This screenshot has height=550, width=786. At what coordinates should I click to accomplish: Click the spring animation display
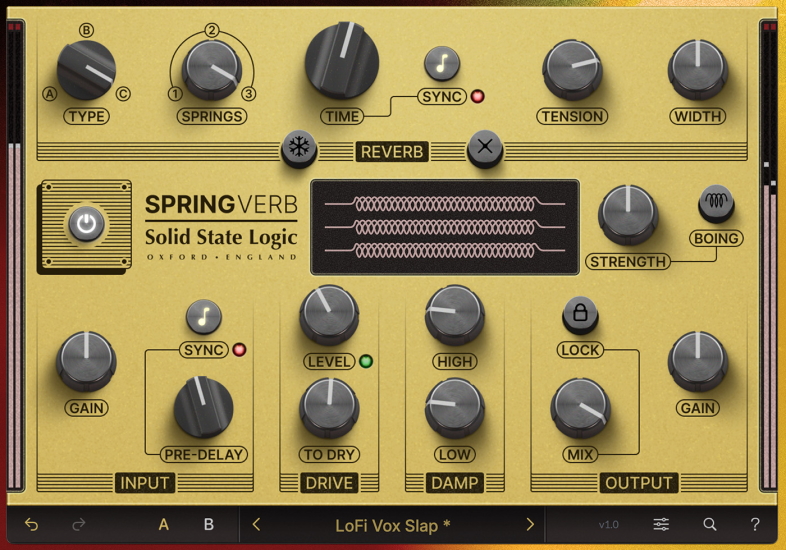pos(445,227)
